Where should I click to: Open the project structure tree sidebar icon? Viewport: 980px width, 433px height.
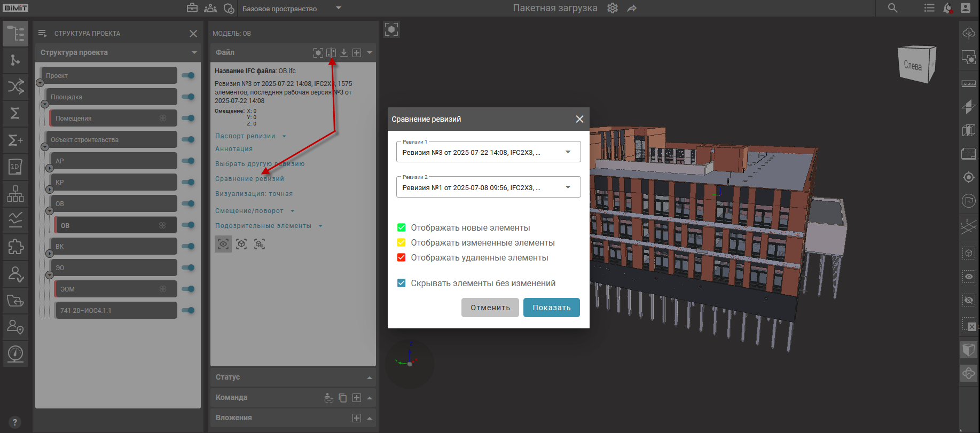click(x=15, y=34)
